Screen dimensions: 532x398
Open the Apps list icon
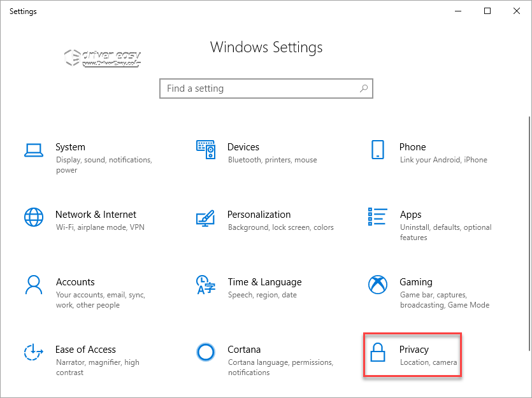378,217
